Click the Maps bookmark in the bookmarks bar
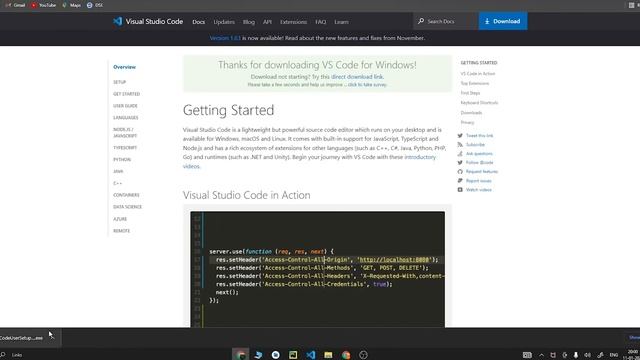Viewport: 640px width, 360px height. point(71,5)
